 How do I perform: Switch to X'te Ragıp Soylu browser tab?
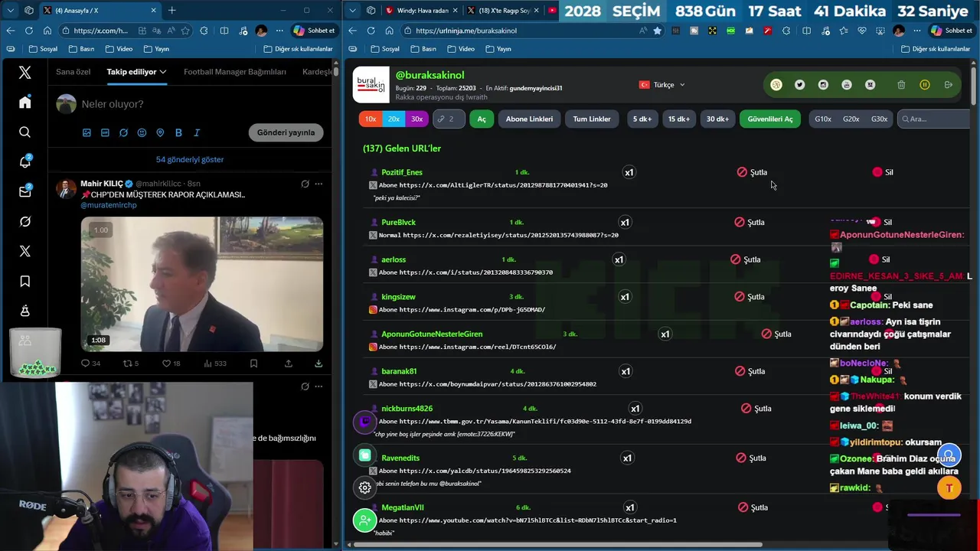tap(503, 11)
